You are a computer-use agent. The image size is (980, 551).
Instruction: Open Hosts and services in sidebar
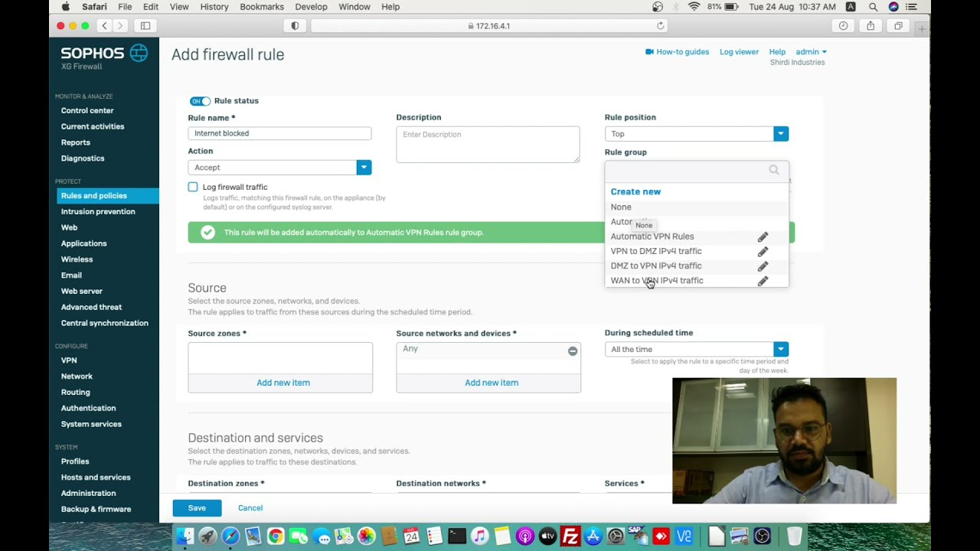coord(96,477)
